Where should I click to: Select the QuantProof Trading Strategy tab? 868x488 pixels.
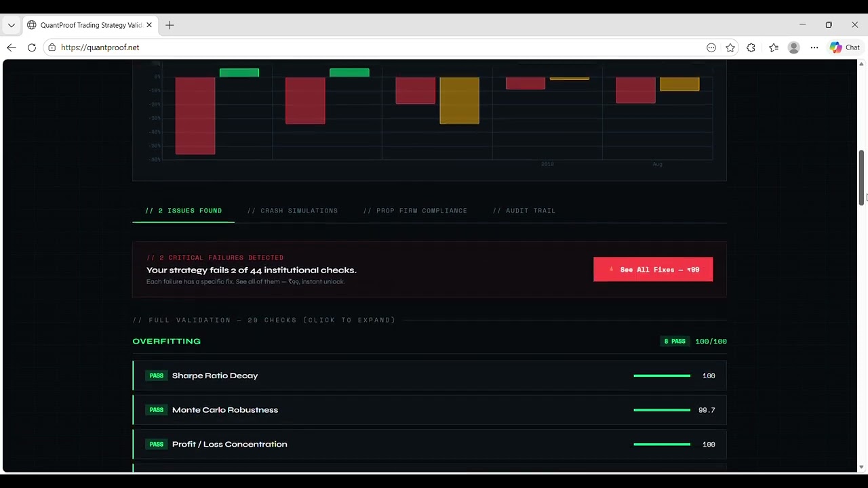pyautogui.click(x=90, y=25)
